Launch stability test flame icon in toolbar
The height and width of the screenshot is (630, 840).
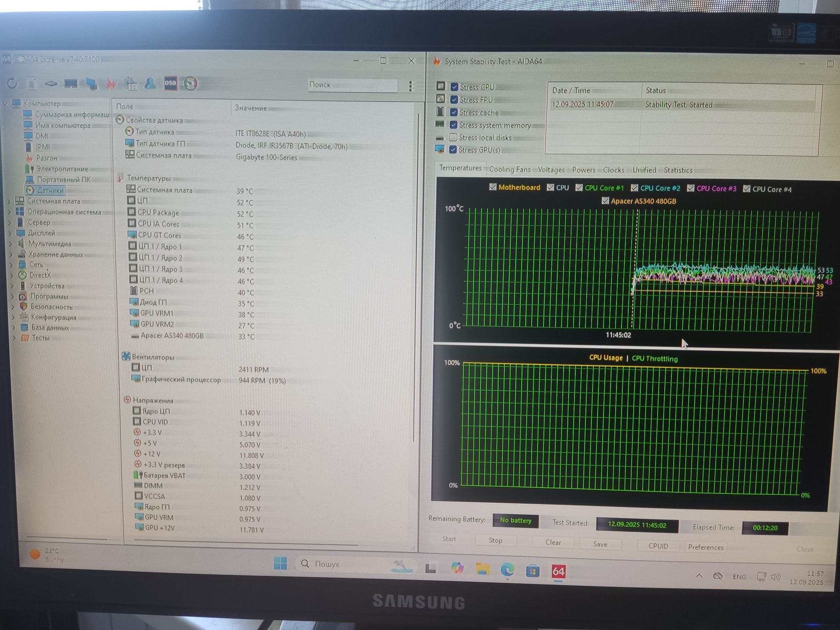click(x=110, y=84)
